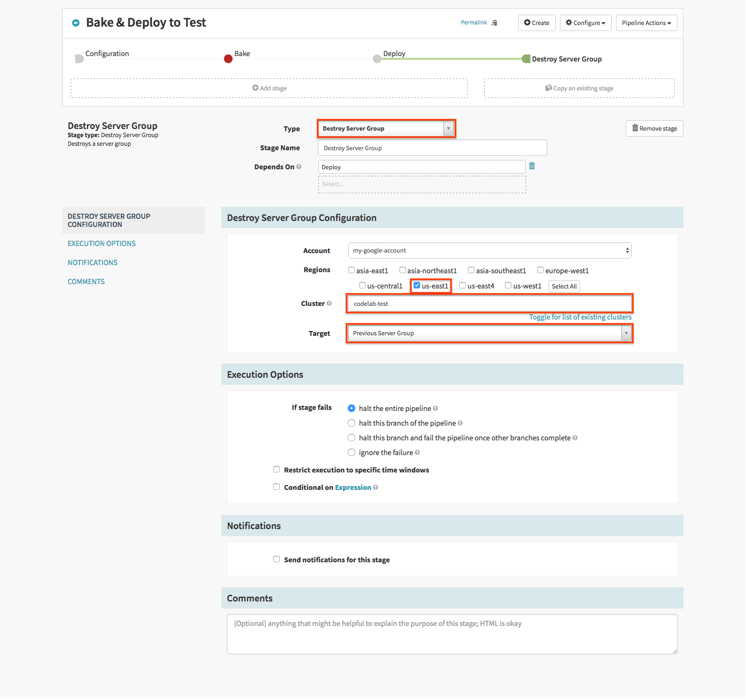Check the us-central1 region

pos(362,285)
